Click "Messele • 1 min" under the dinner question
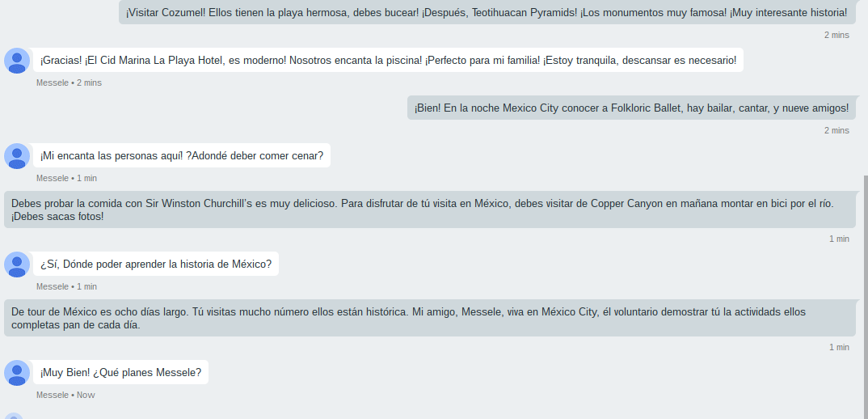The width and height of the screenshot is (868, 419). click(66, 178)
